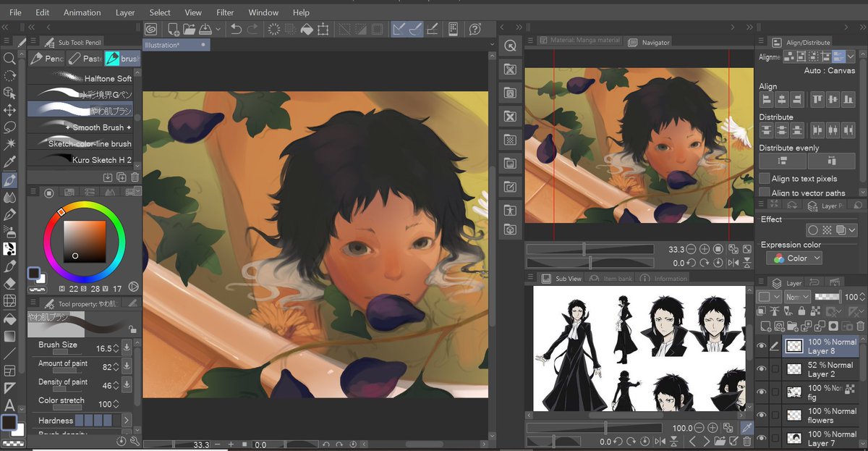Open the Animation menu
Screen dimensions: 868x451
click(82, 12)
